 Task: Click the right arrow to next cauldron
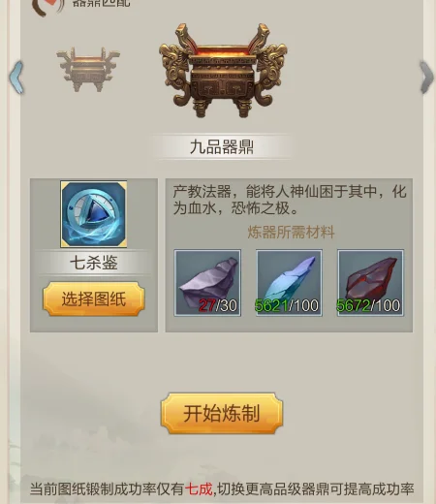[426, 78]
